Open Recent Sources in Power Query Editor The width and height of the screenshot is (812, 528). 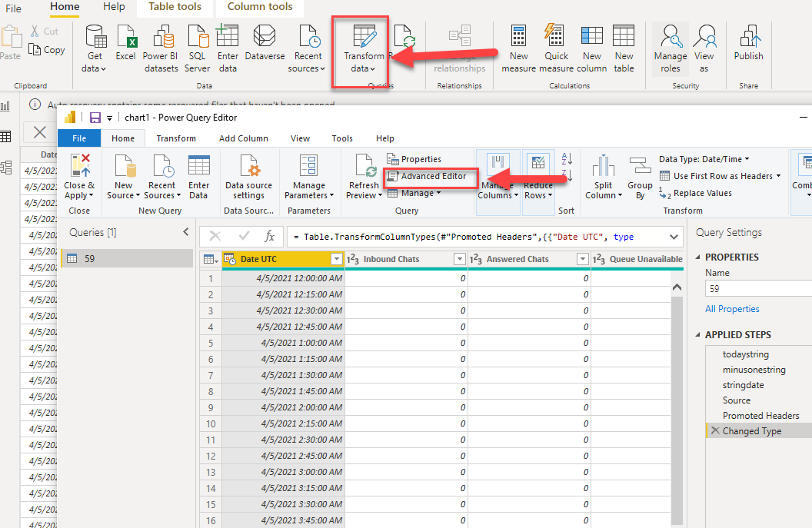coord(162,177)
